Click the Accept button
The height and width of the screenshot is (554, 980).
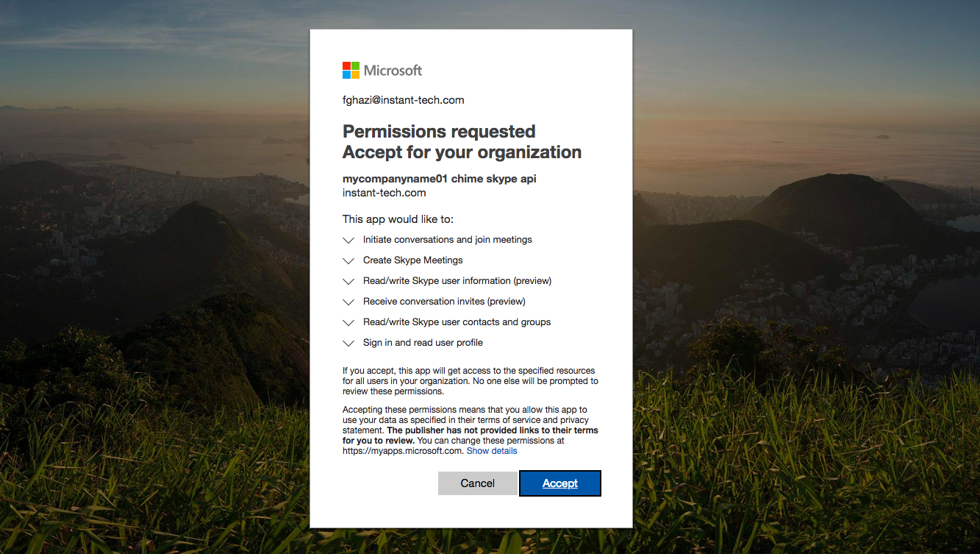(x=560, y=483)
